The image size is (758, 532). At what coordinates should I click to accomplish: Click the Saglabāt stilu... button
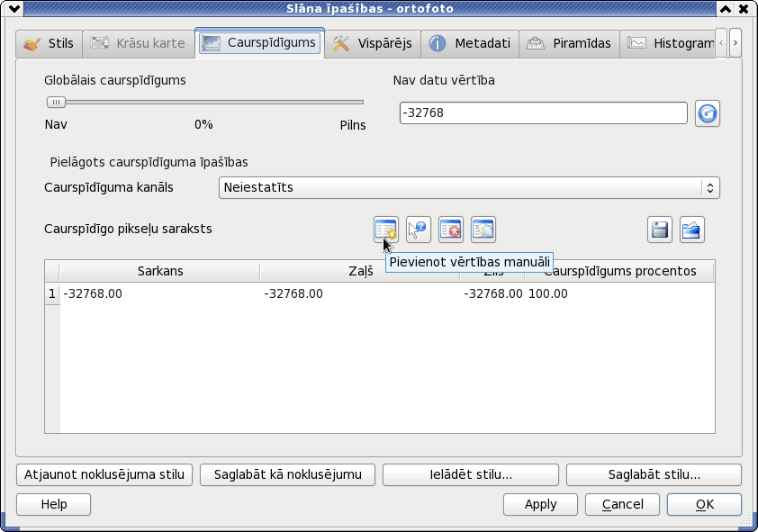(654, 475)
